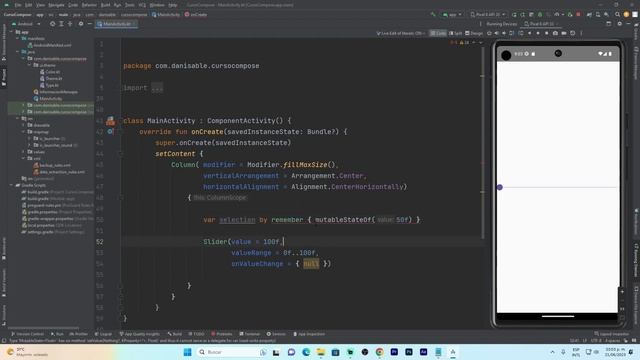Select MainActivity in project tree
This screenshot has height=360, width=640.
tap(51, 98)
